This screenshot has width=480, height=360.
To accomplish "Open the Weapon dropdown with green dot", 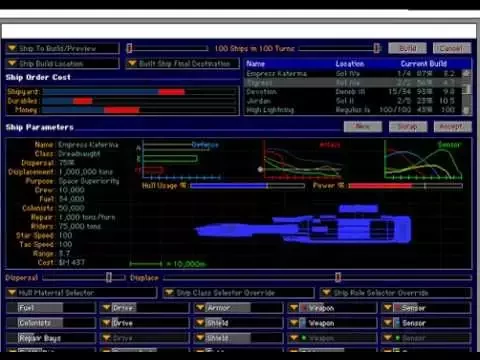I will click(332, 338).
